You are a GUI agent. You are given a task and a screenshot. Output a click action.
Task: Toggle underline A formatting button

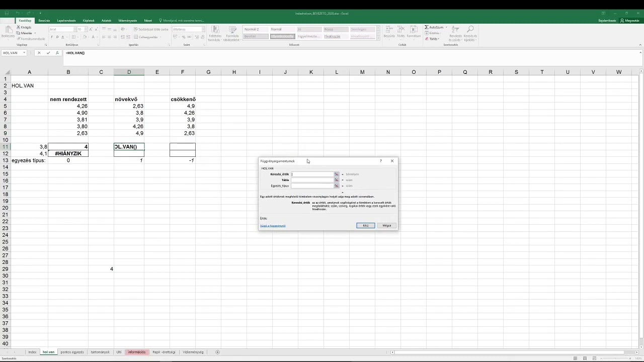pyautogui.click(x=63, y=37)
